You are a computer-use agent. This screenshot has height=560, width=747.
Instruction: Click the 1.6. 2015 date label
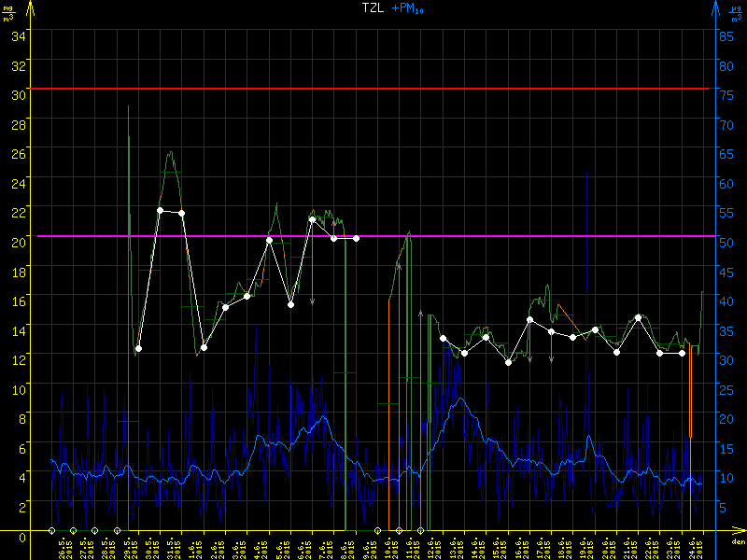[x=193, y=546]
